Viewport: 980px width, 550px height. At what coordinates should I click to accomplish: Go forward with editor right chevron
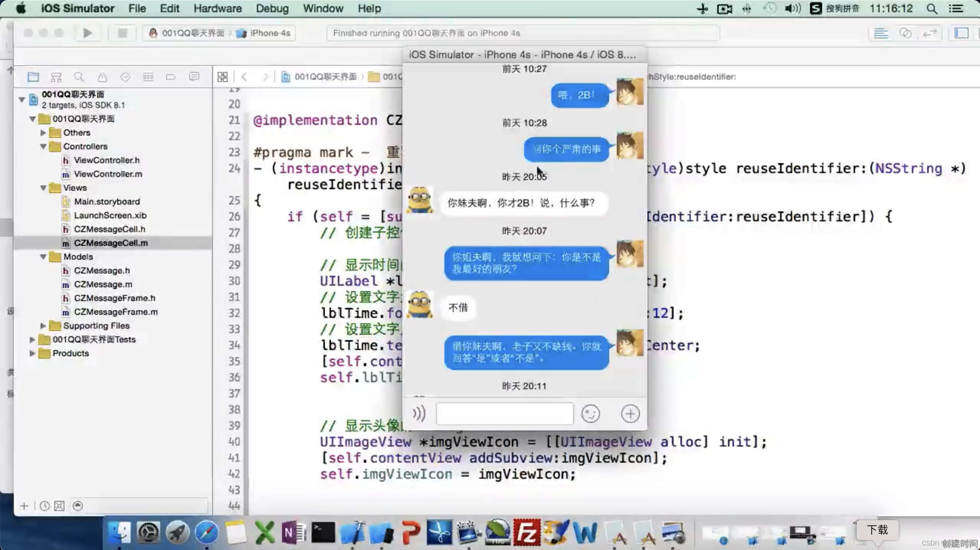(265, 77)
